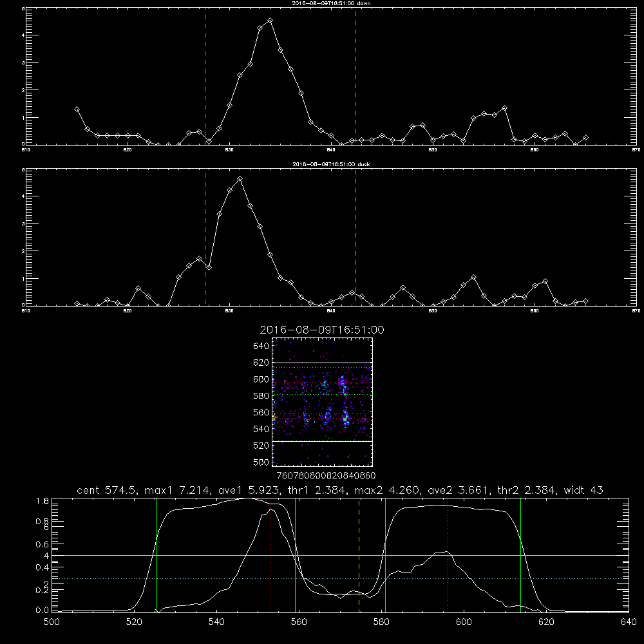Screen dimensions: 644x644
Task: Click the left green dashed line in dusk plot
Action: (x=205, y=238)
